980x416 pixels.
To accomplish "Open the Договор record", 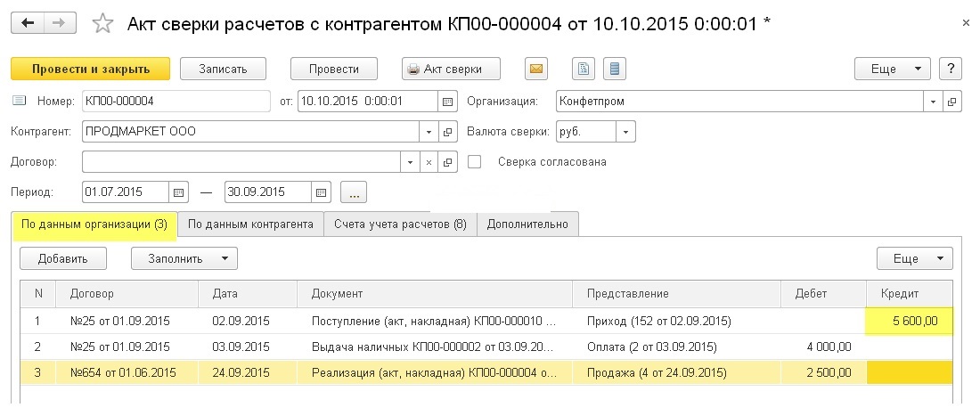I will [x=447, y=162].
